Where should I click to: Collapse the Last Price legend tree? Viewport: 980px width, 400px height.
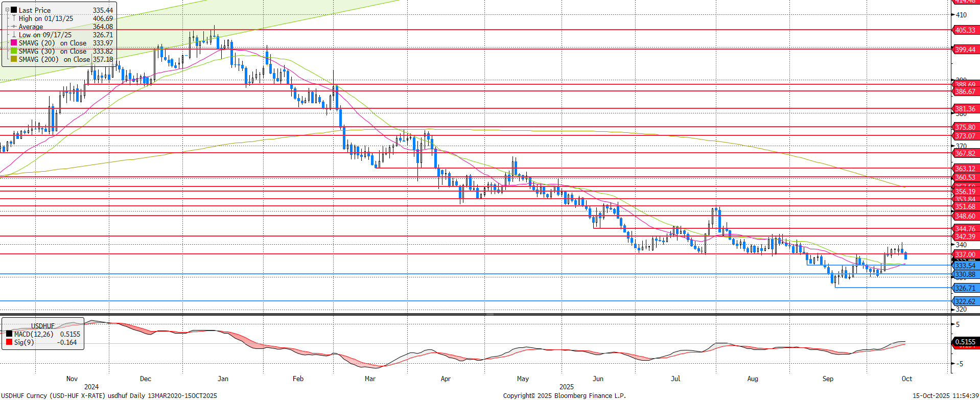click(x=7, y=10)
